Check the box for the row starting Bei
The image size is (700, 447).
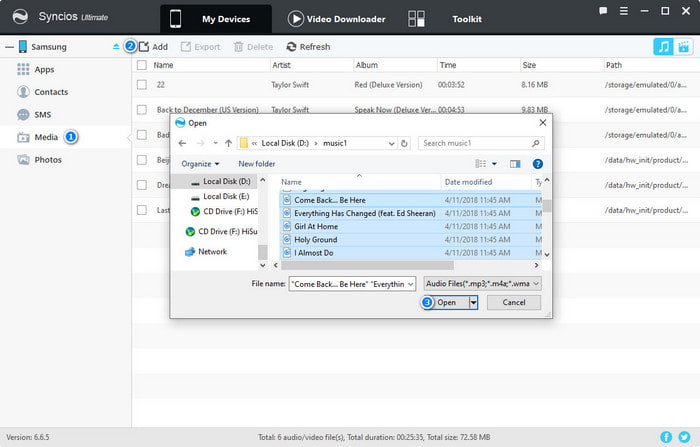point(142,159)
